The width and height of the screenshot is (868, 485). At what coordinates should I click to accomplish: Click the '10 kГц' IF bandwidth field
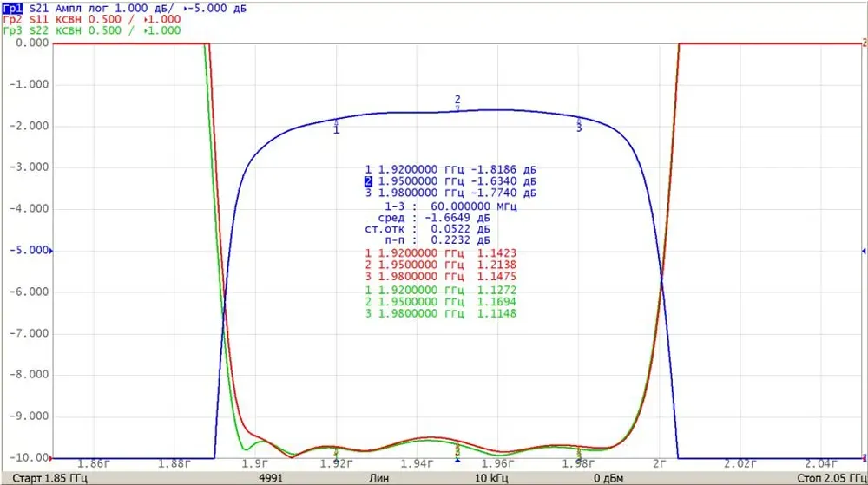click(491, 478)
